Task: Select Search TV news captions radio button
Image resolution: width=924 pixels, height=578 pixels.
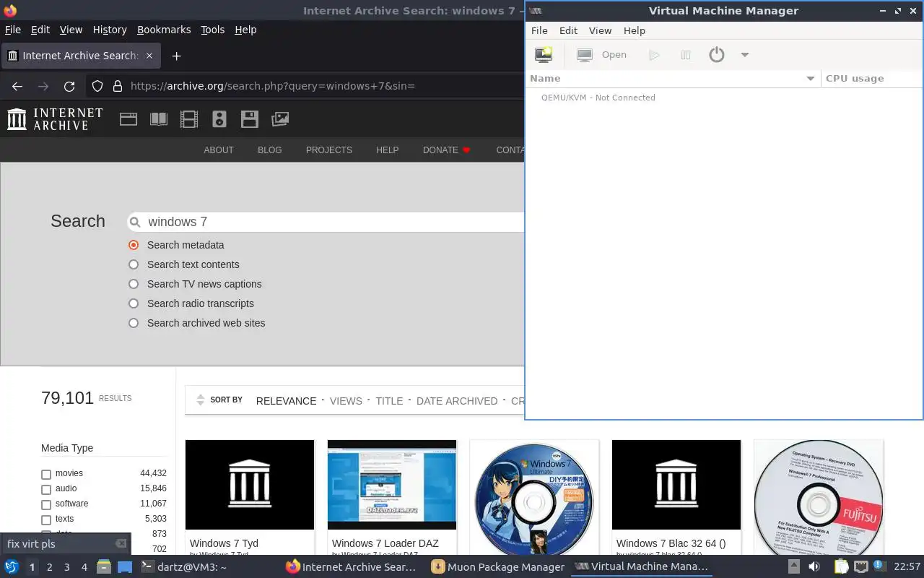Action: pos(134,284)
